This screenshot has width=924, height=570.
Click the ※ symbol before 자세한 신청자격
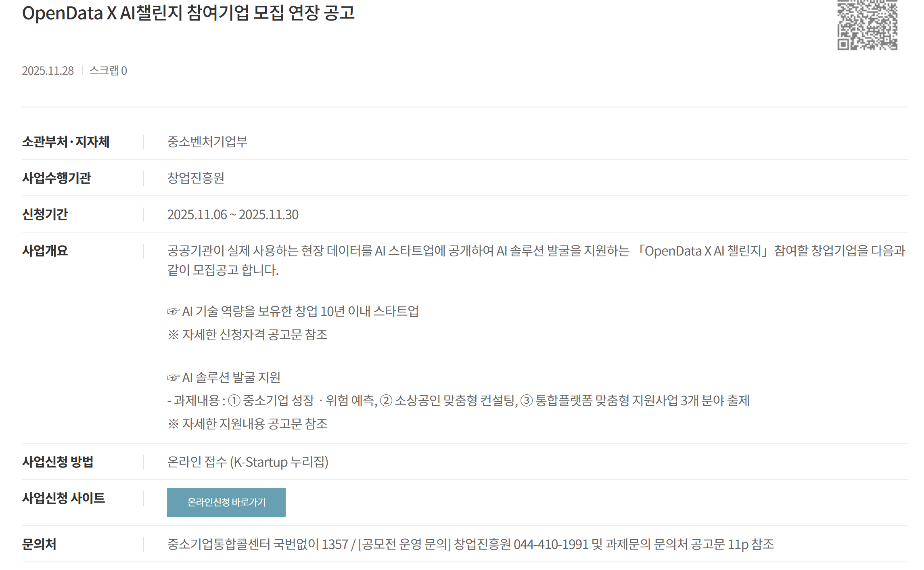tap(173, 335)
